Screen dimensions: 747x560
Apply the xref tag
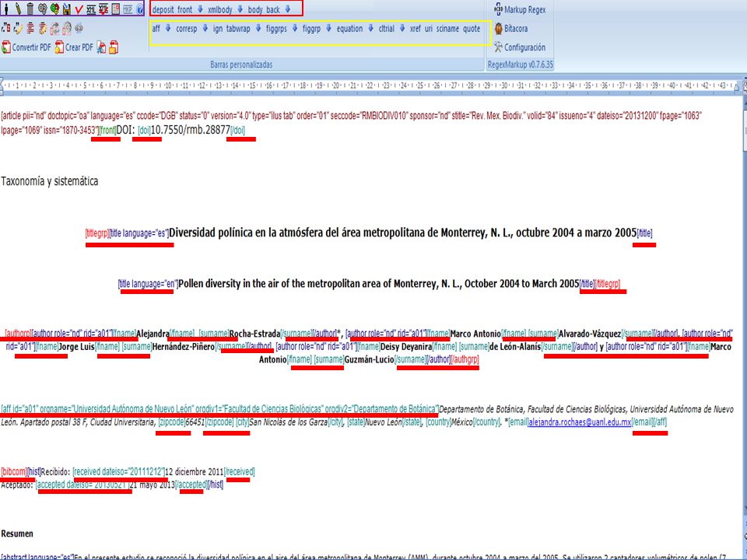pyautogui.click(x=416, y=29)
